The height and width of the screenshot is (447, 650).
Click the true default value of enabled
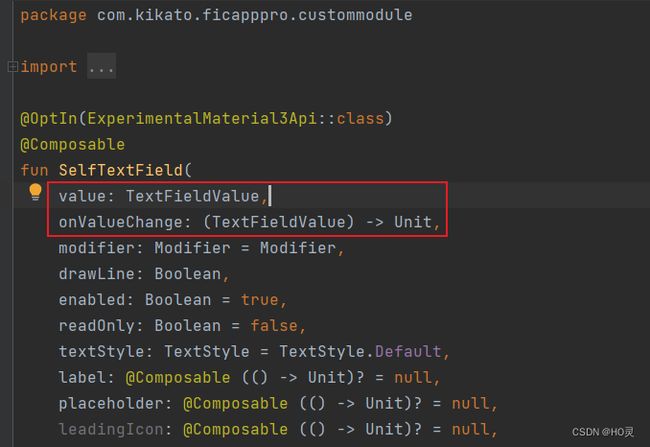tap(260, 300)
